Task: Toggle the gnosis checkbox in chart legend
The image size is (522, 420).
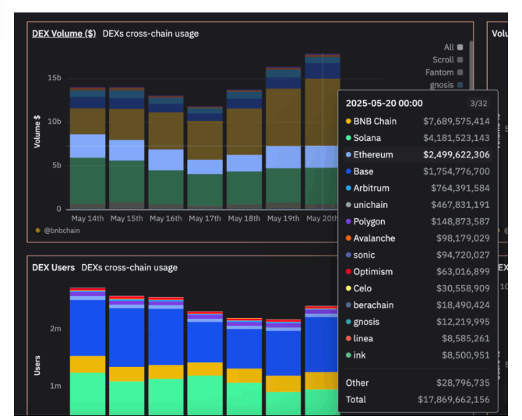Action: coord(460,85)
